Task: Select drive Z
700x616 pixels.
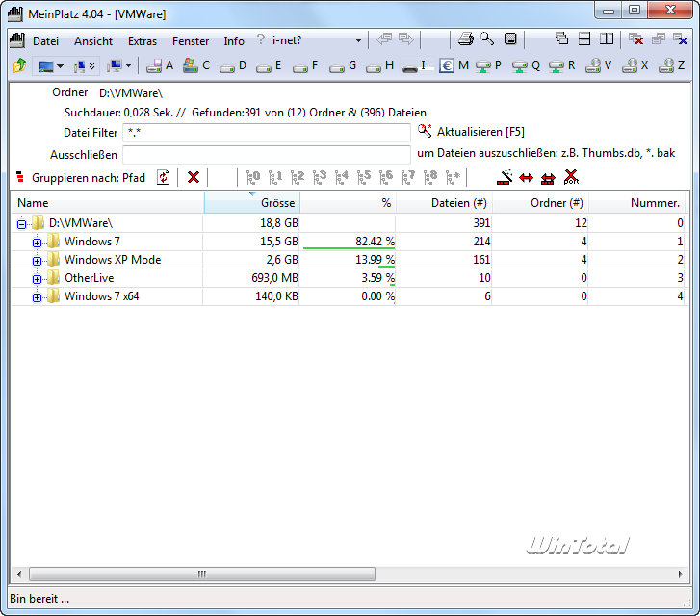Action: [x=671, y=66]
